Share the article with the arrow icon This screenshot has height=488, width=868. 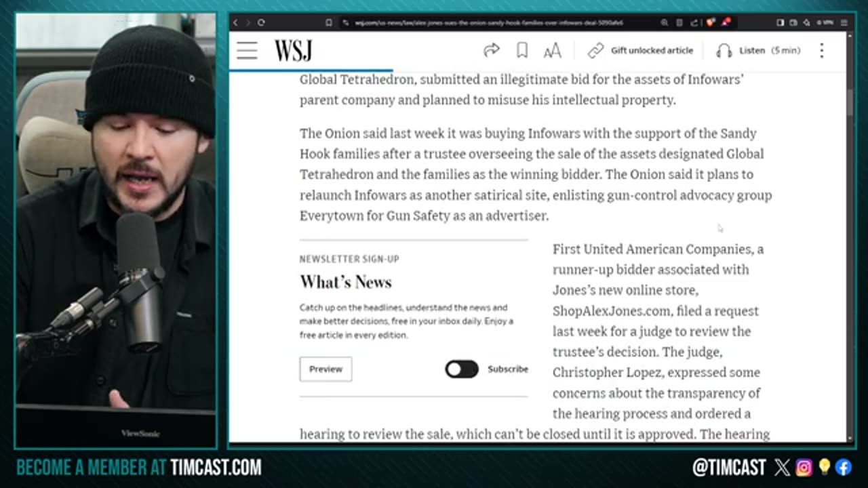click(492, 50)
